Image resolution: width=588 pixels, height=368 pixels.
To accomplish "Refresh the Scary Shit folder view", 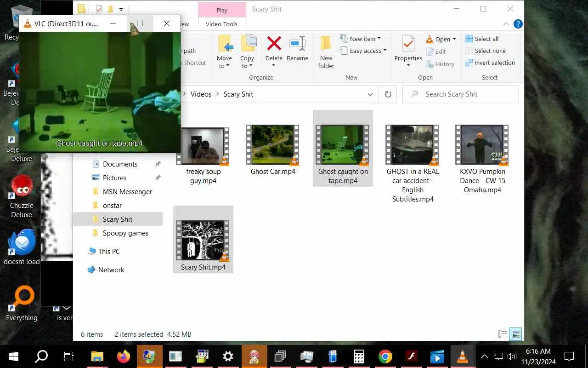I will 388,94.
